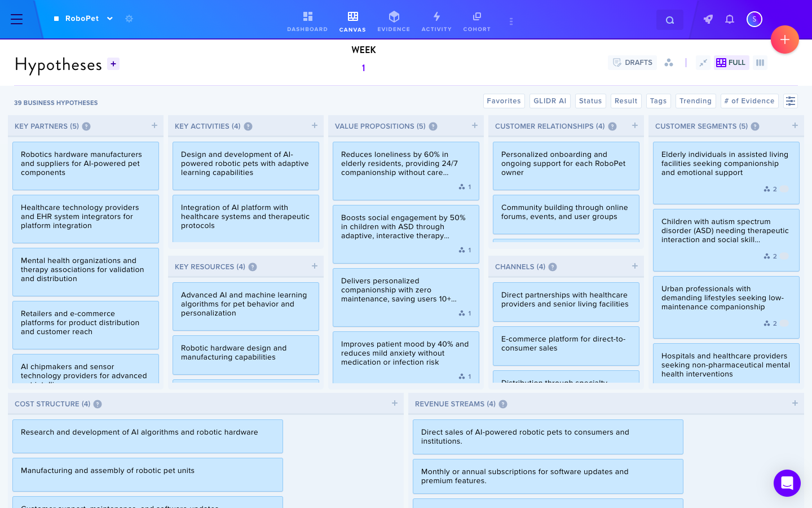The width and height of the screenshot is (812, 508).
Task: Add a new hypothesis next to Hypotheses title
Action: [x=113, y=64]
